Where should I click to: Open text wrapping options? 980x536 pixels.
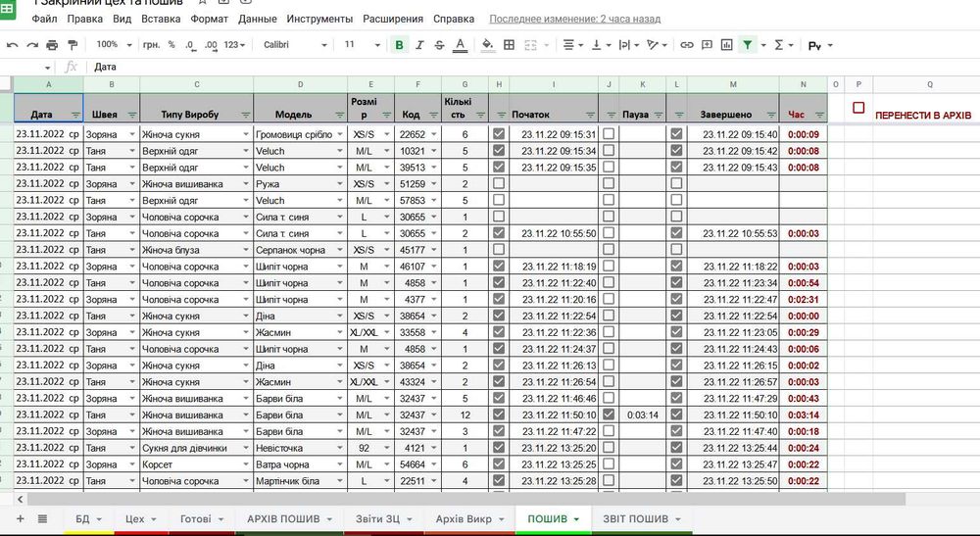coord(628,45)
